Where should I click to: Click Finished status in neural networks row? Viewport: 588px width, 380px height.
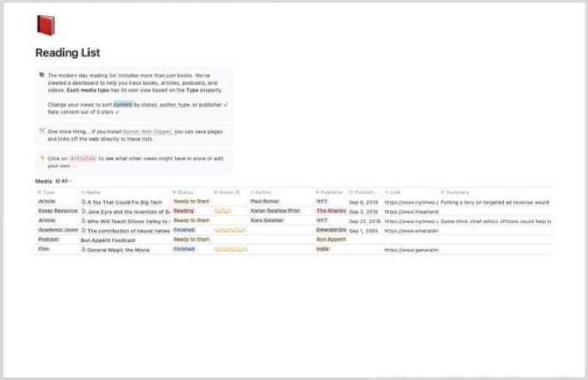[184, 230]
